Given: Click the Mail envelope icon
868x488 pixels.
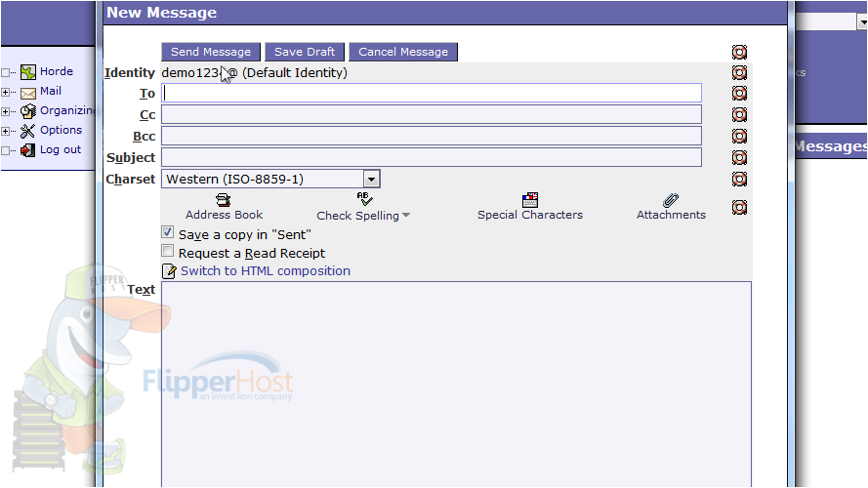Looking at the screenshot, I should click(x=27, y=93).
